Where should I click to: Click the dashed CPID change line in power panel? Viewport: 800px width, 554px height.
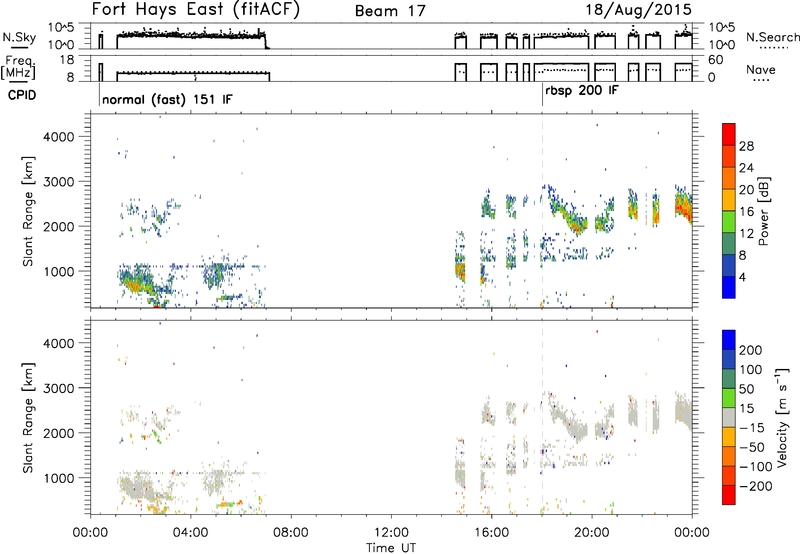542,211
